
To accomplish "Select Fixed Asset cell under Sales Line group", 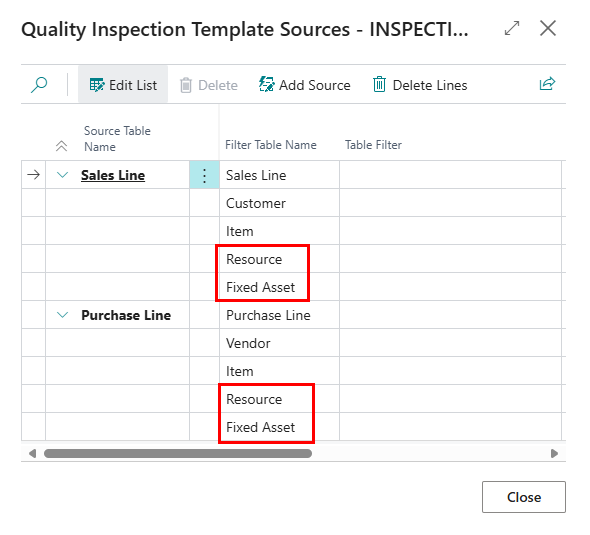I will click(x=279, y=287).
